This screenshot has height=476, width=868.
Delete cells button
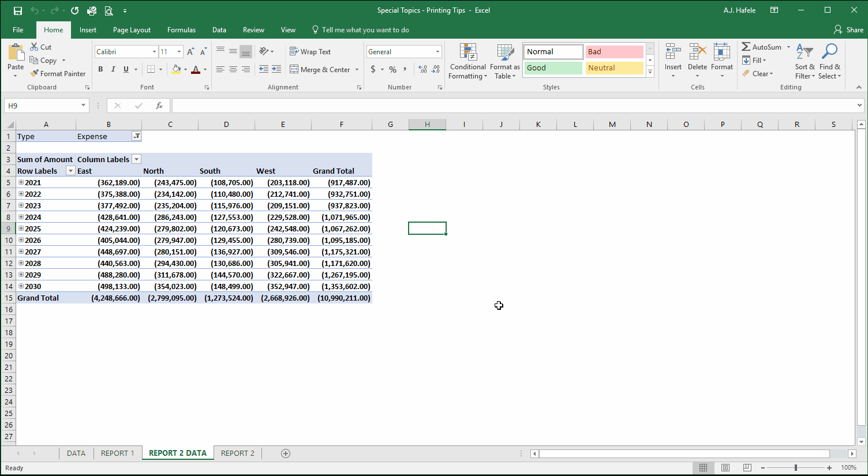pyautogui.click(x=697, y=61)
